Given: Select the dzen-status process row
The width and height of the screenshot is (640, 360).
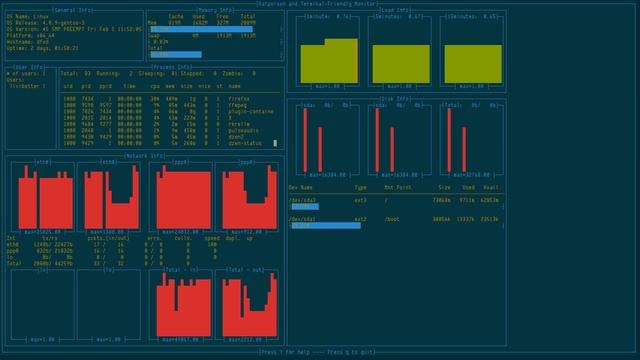Looking at the screenshot, I should [161, 143].
